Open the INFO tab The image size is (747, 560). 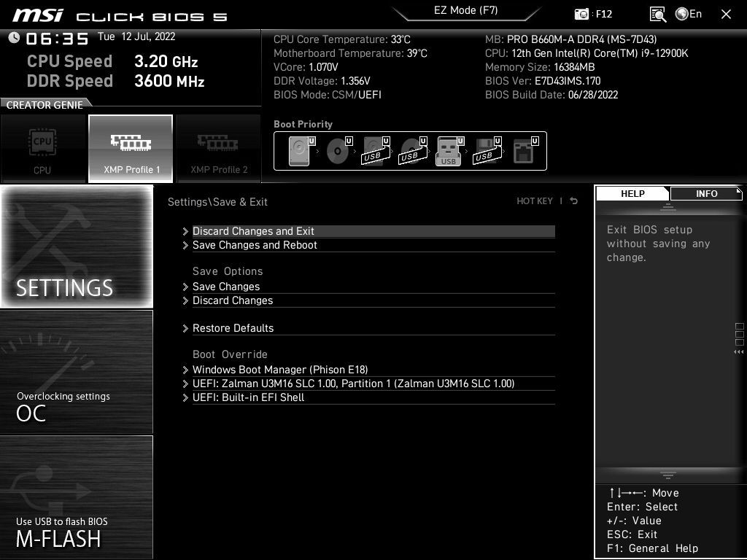coord(706,193)
